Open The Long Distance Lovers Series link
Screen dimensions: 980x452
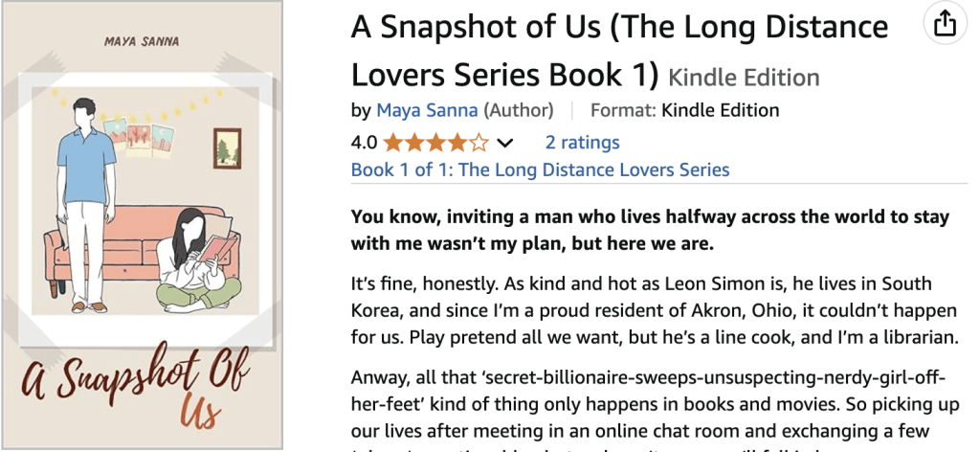tap(540, 170)
